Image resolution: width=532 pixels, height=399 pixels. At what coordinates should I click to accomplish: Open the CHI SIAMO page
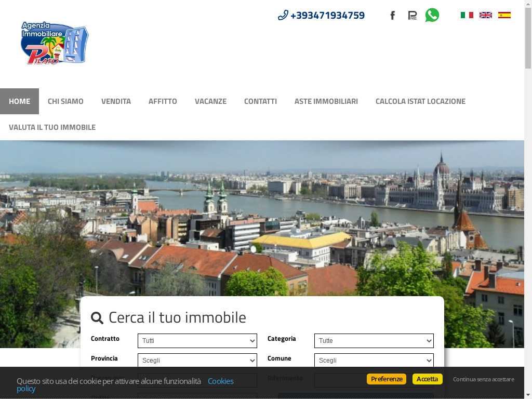(65, 101)
